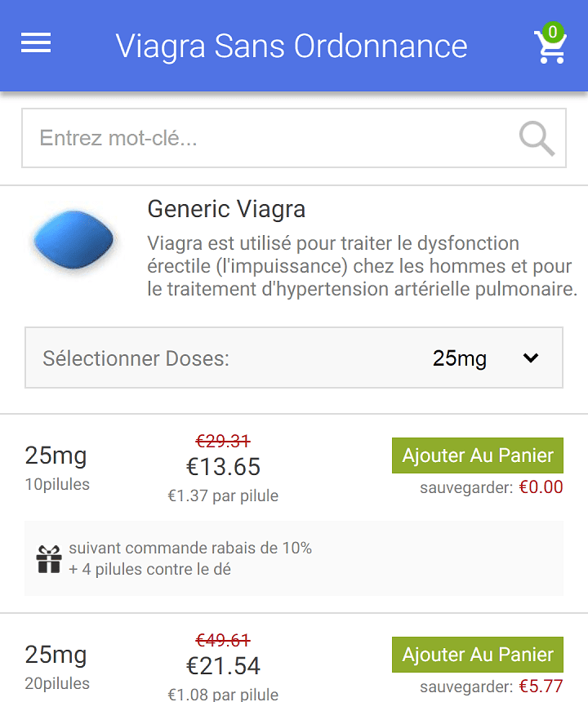Screen dimensions: 588x702
Task: Click the 'suivant commande rabais de 10%' promo text
Action: pos(190,548)
